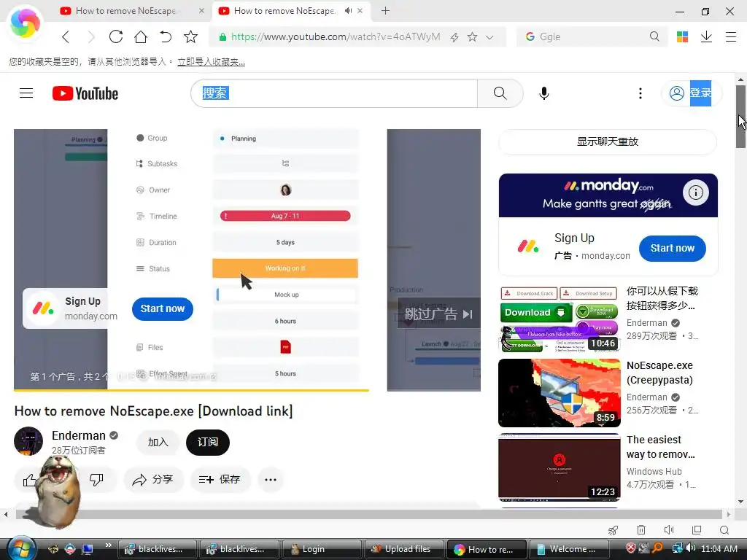The image size is (747, 560).
Task: Dislike the video with thumbs-down
Action: [x=96, y=480]
